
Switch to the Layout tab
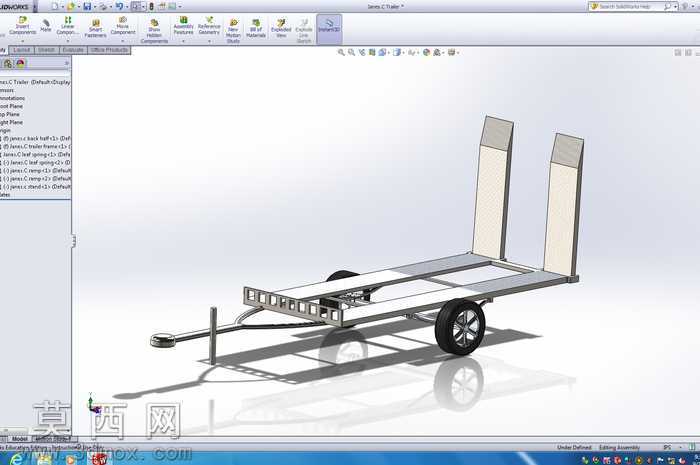click(x=21, y=50)
